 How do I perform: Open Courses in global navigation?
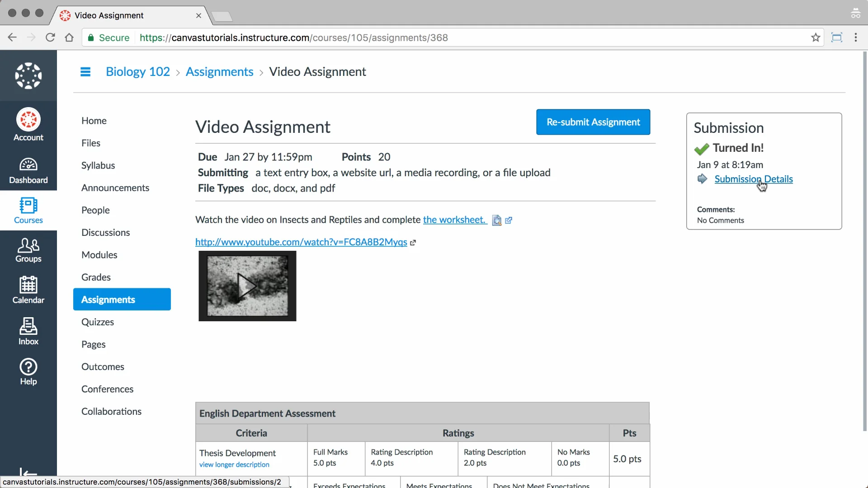coord(28,211)
